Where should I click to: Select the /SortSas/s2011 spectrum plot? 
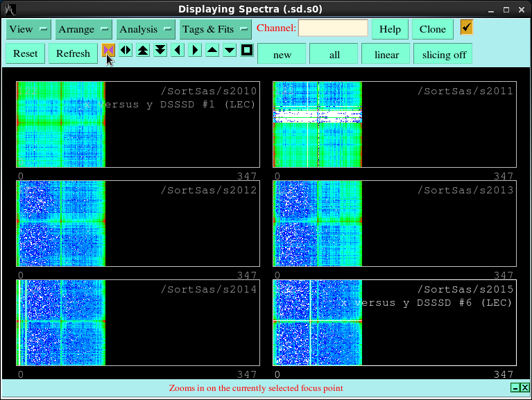[394, 124]
